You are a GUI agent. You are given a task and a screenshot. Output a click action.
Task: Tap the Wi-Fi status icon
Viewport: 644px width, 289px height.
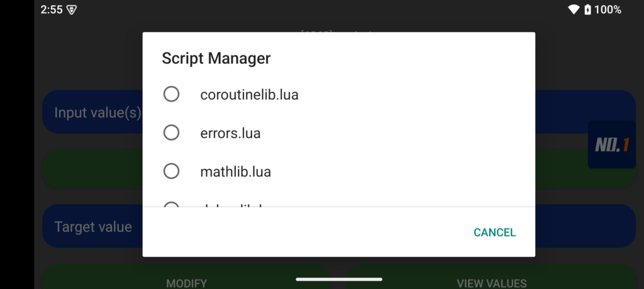pos(573,9)
